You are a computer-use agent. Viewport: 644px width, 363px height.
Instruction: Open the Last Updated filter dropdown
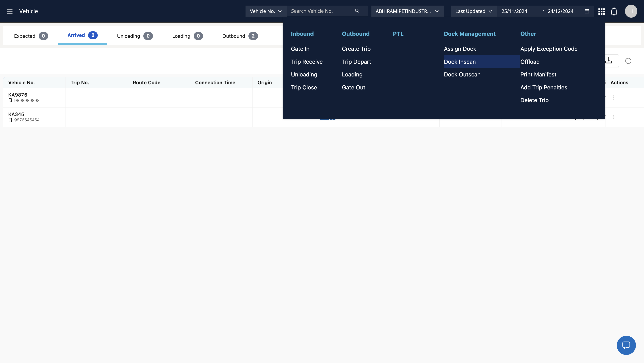click(x=474, y=11)
